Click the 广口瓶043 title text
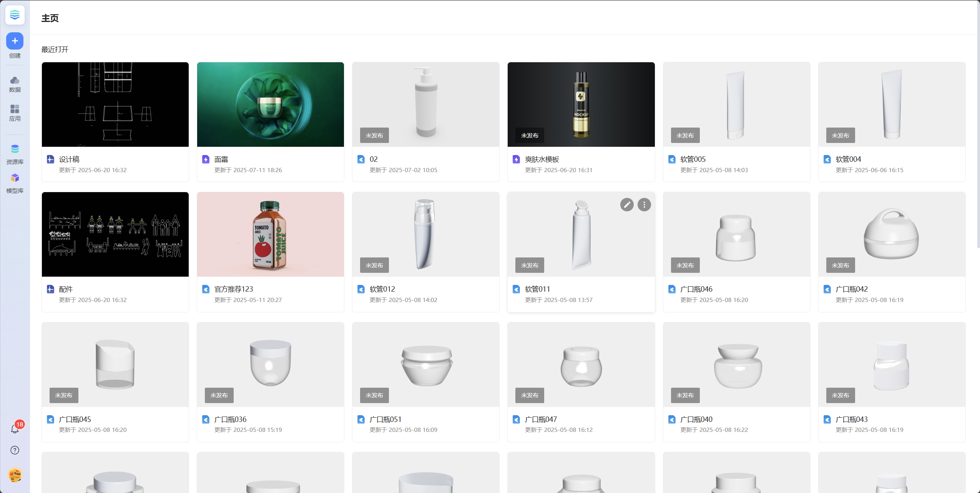Screen dimensions: 980x493 pos(852,419)
